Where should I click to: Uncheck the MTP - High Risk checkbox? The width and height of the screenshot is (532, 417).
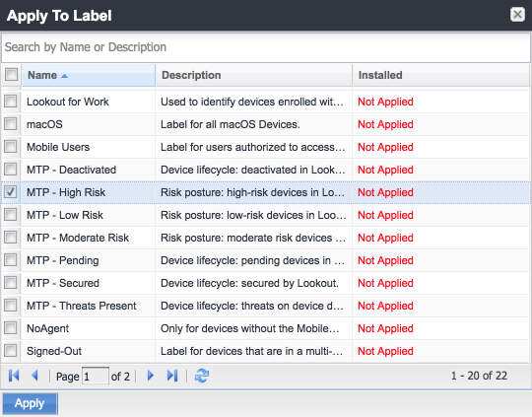coord(11,192)
